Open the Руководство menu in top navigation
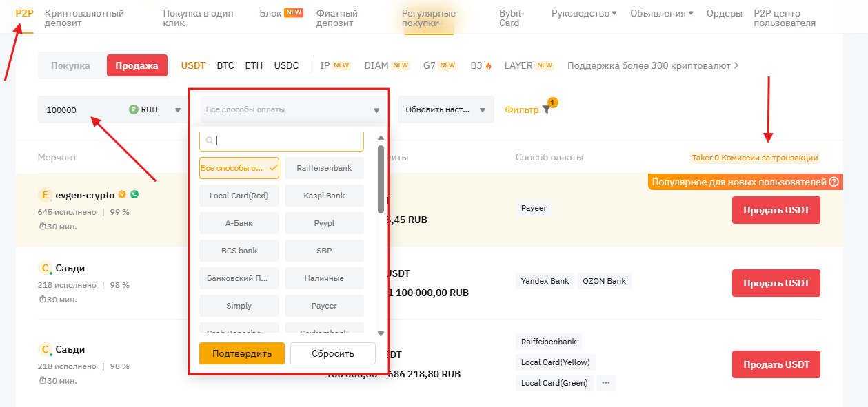The image size is (868, 407). [585, 14]
